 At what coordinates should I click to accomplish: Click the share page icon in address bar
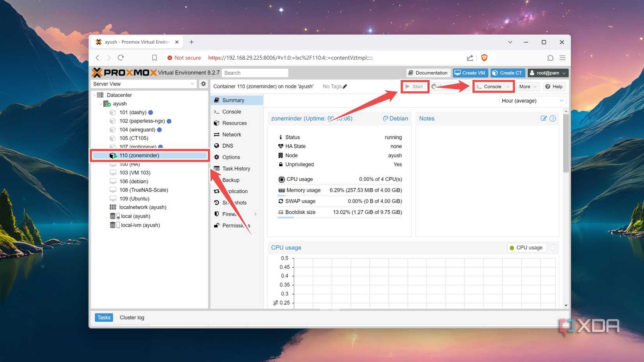[x=470, y=58]
